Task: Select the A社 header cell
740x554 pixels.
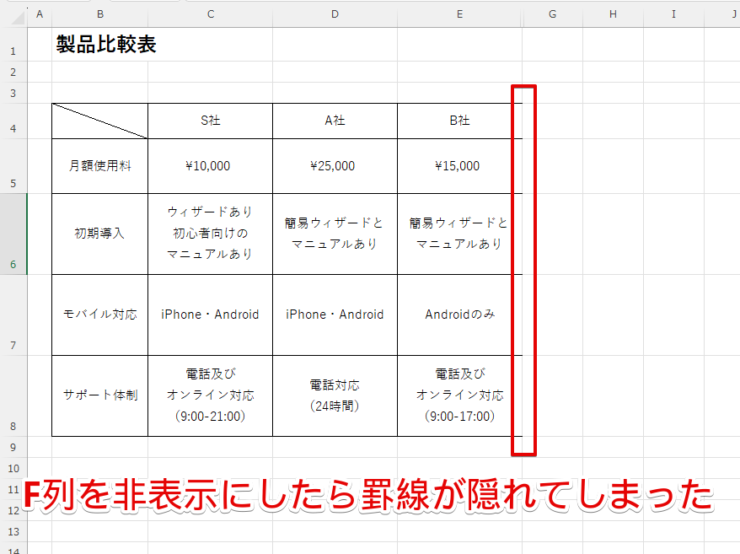Action: click(335, 121)
